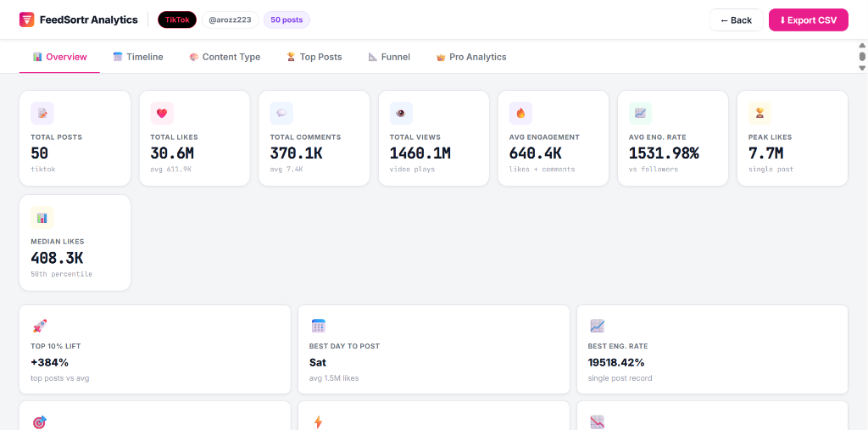
Task: Click the calendar icon above Best Day to Post
Action: 319,326
